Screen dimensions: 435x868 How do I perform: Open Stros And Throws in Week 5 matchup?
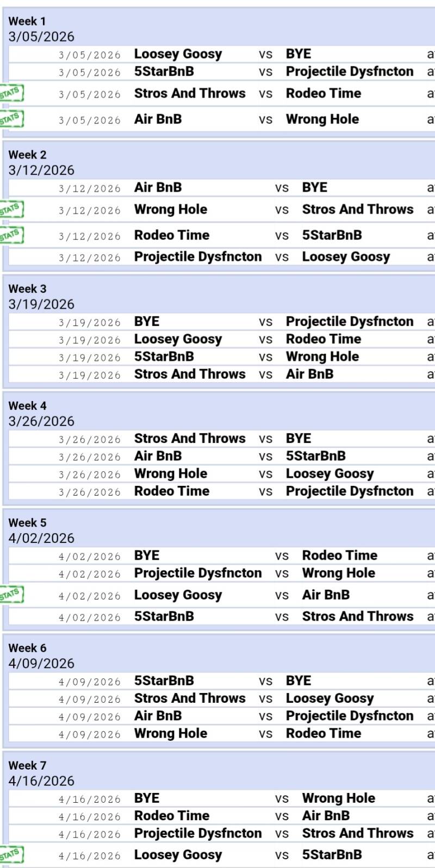(357, 616)
